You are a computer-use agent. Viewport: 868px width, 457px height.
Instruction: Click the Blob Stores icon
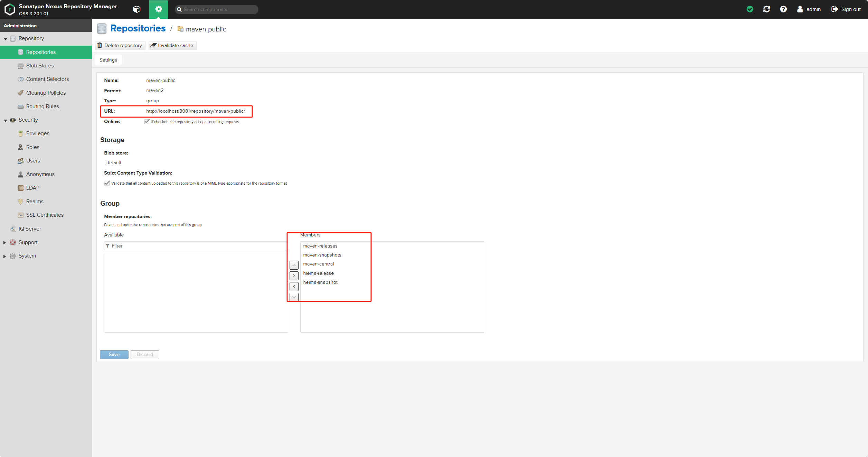21,66
